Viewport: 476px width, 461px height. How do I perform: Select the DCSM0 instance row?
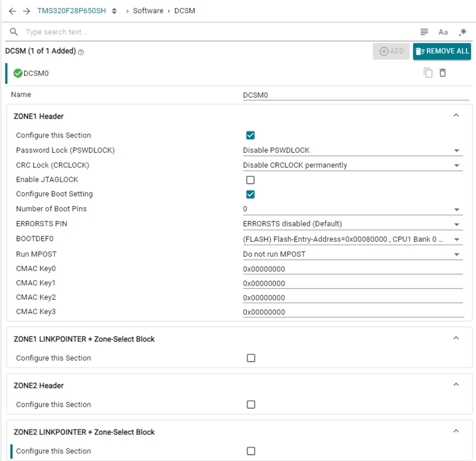[x=239, y=73]
